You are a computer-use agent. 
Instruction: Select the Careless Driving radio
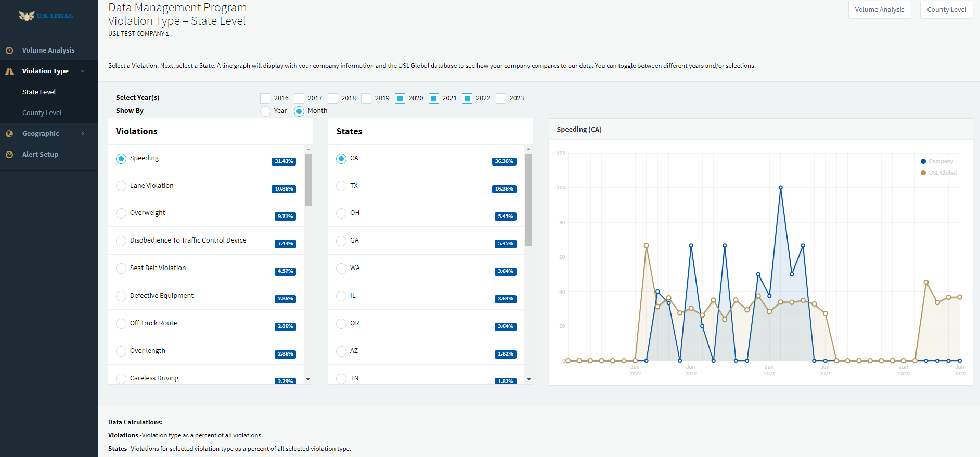[x=121, y=379]
